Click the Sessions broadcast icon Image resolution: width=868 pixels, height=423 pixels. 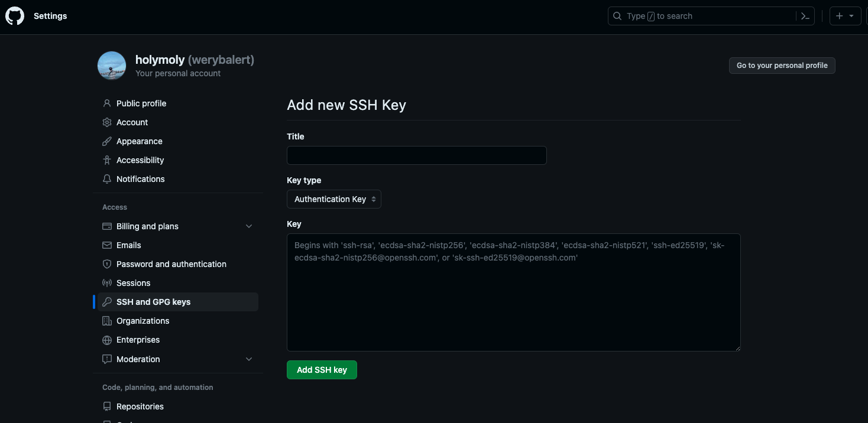point(107,283)
